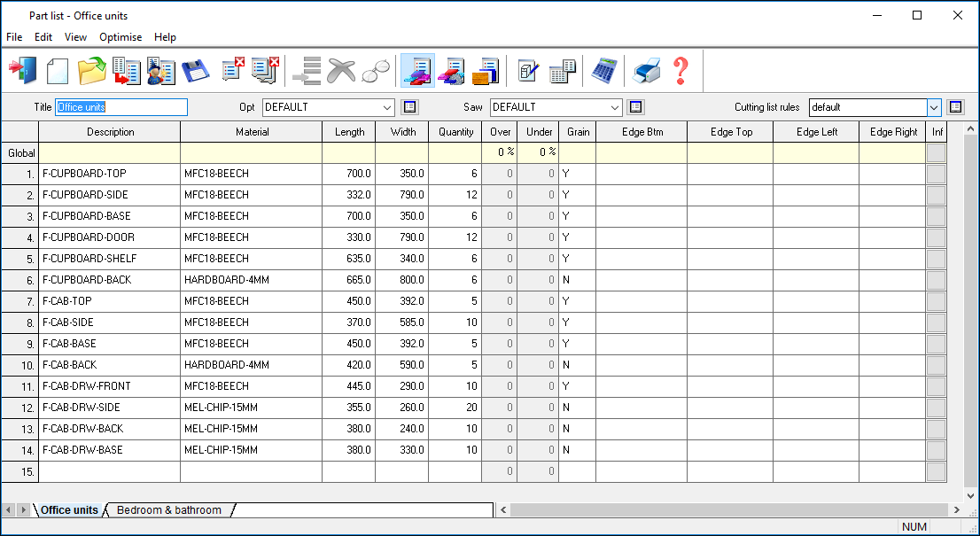Click the Grain column header

pyautogui.click(x=578, y=132)
